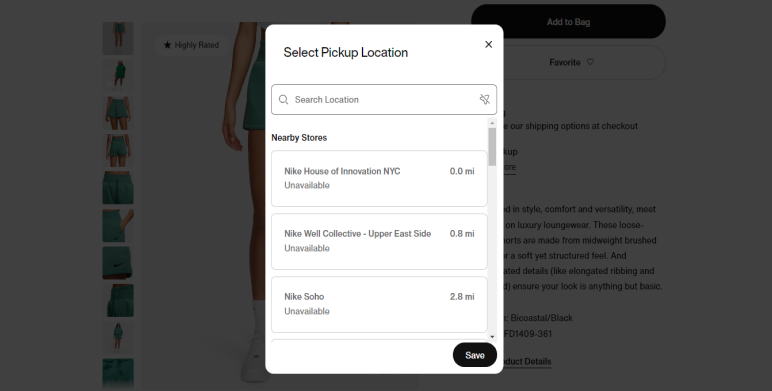Click the Highly Rated star icon
The height and width of the screenshot is (391, 772).
[167, 45]
